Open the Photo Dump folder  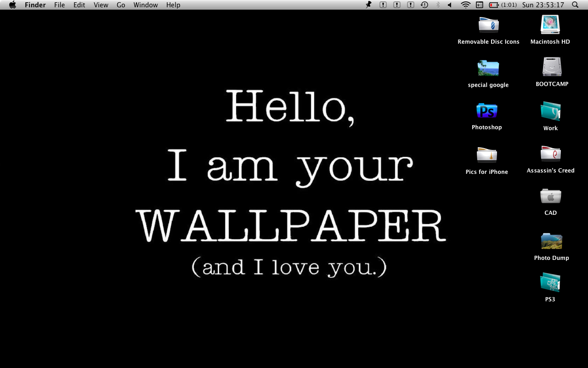(x=551, y=241)
